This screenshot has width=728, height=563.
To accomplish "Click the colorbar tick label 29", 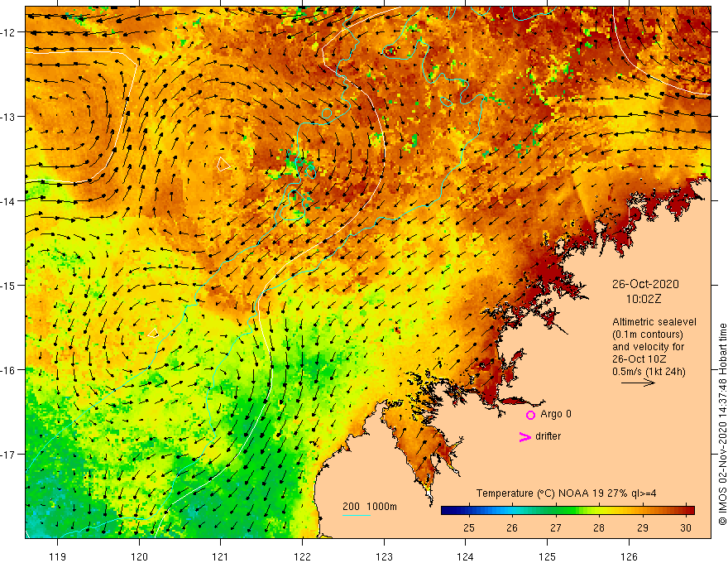I will pyautogui.click(x=643, y=527).
